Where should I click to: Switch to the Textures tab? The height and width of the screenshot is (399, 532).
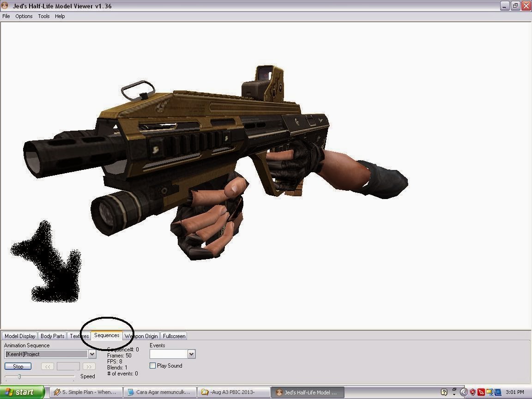pyautogui.click(x=79, y=336)
